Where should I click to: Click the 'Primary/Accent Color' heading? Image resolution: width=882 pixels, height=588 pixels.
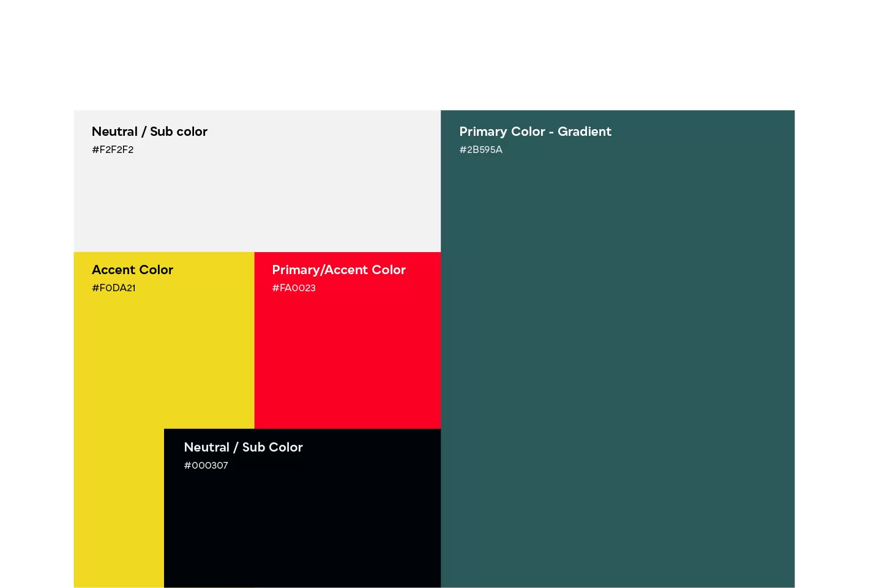pyautogui.click(x=338, y=270)
